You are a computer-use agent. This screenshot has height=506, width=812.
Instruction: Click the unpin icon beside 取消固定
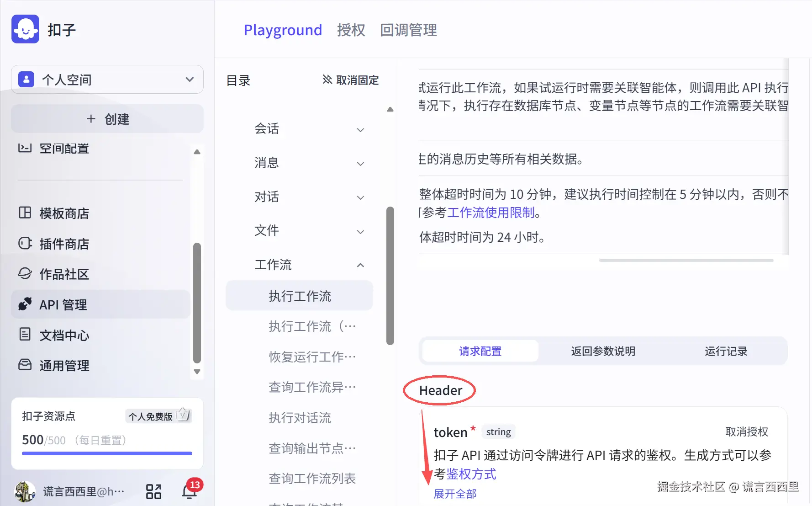click(327, 80)
